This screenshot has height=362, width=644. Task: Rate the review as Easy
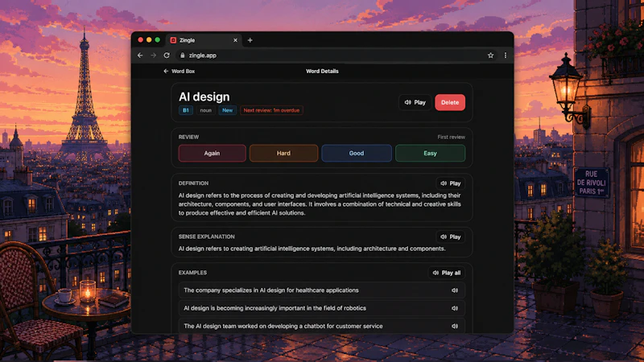point(430,153)
